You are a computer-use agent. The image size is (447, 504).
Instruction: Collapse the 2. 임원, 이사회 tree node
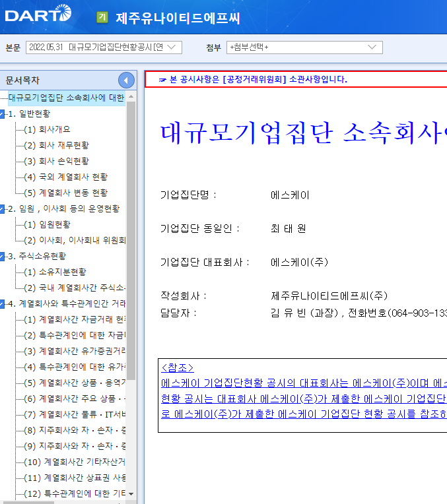tap(2, 209)
